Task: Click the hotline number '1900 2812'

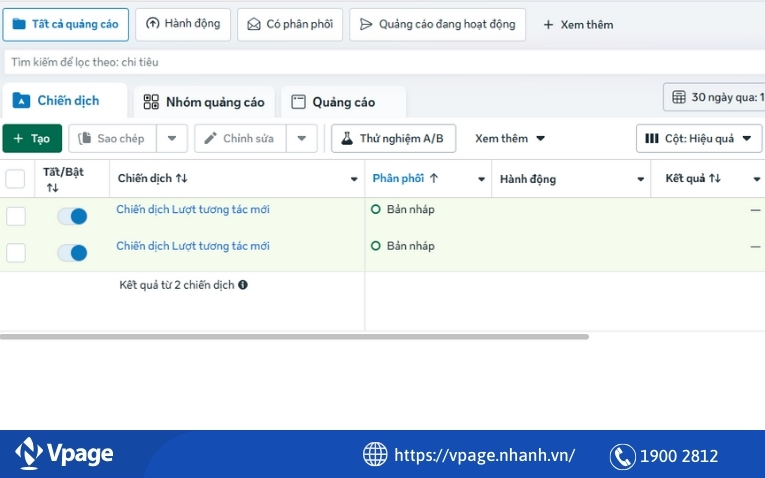Action: pos(679,457)
